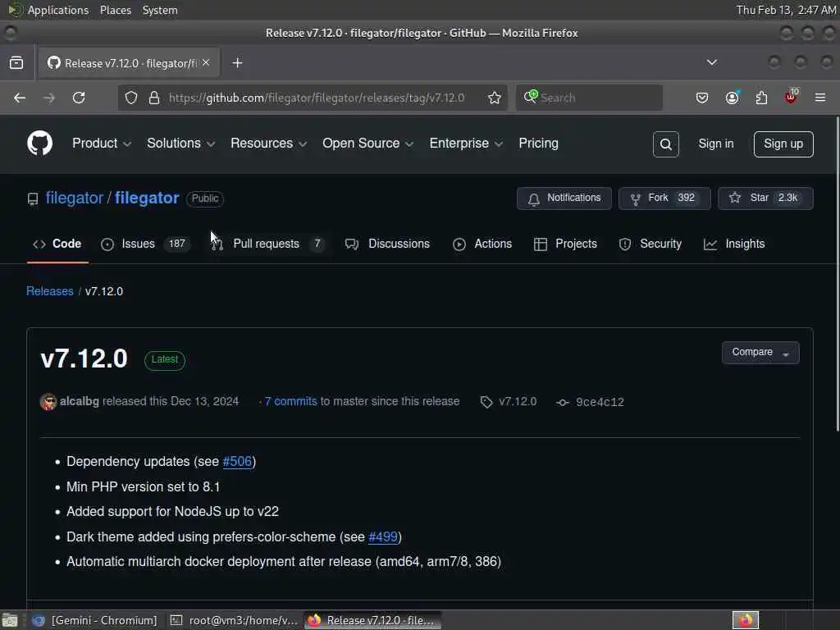This screenshot has width=840, height=630.
Task: Open the Projects tab
Action: (565, 244)
